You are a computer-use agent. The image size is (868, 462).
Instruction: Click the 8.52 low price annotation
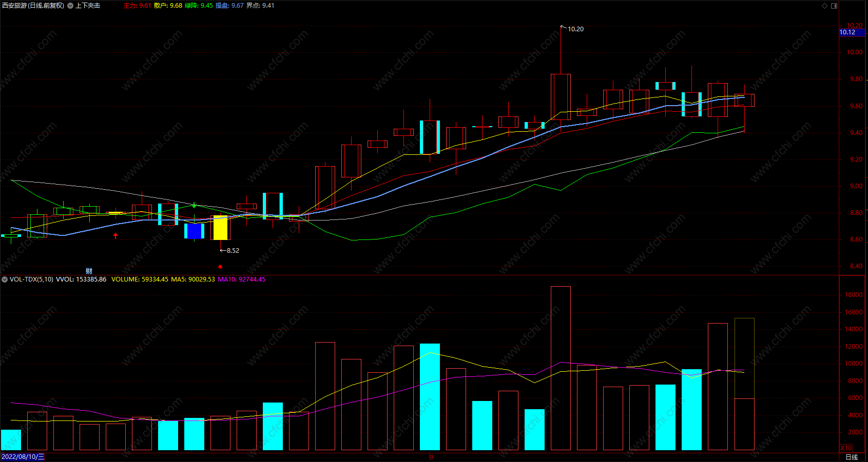click(233, 251)
